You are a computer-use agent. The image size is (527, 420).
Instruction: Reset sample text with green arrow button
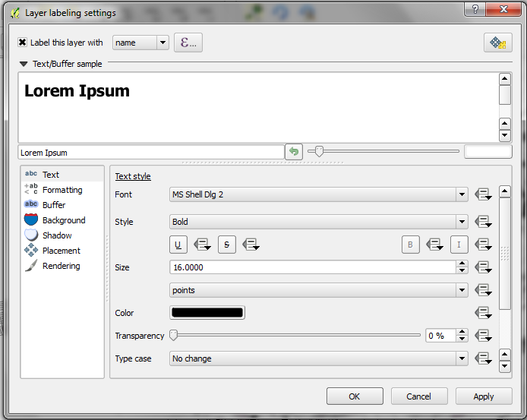294,152
